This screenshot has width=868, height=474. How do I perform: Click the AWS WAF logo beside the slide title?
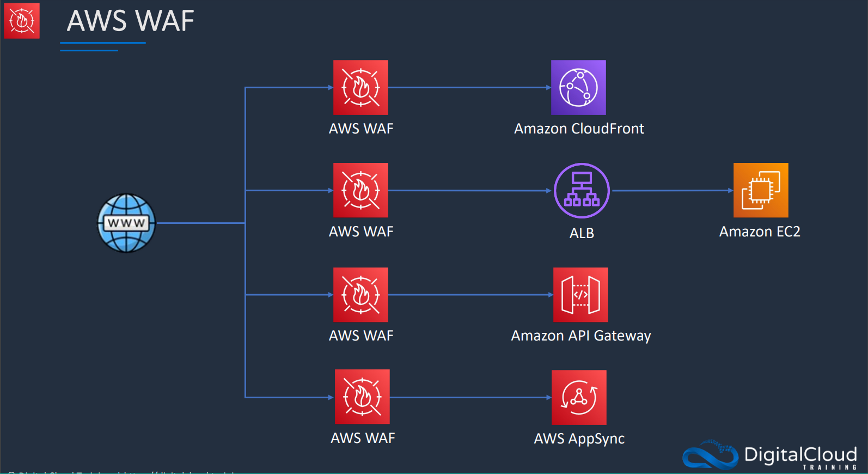(22, 21)
